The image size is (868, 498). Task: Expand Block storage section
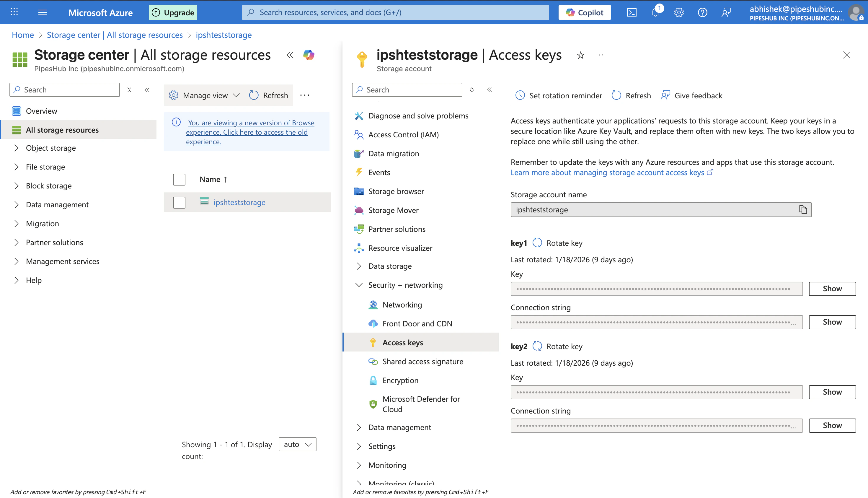[17, 185]
